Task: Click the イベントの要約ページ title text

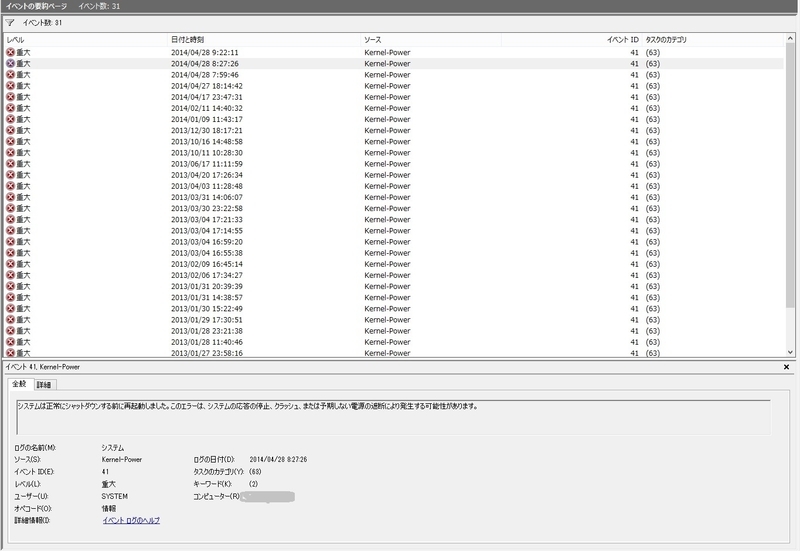Action: (36, 6)
